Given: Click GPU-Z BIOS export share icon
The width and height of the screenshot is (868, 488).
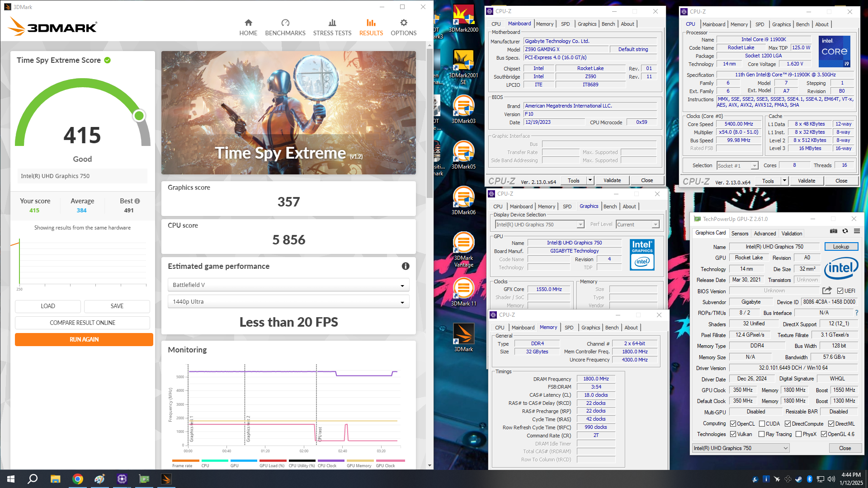Looking at the screenshot, I should pos(827,291).
